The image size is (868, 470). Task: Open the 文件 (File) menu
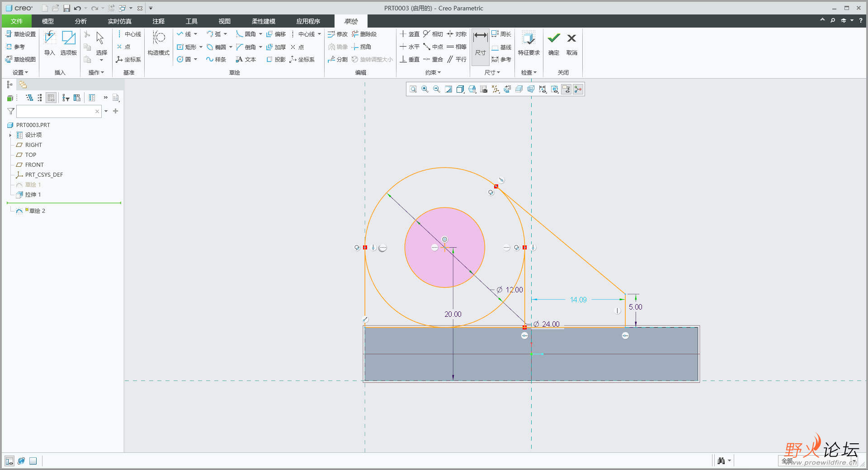pos(17,21)
